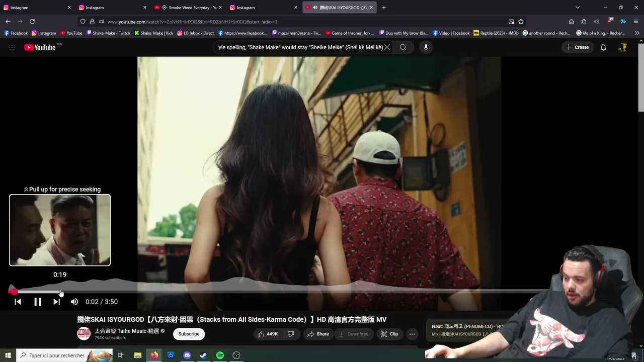This screenshot has width=644, height=362.
Task: Open the Windows Start menu
Action: 8,355
